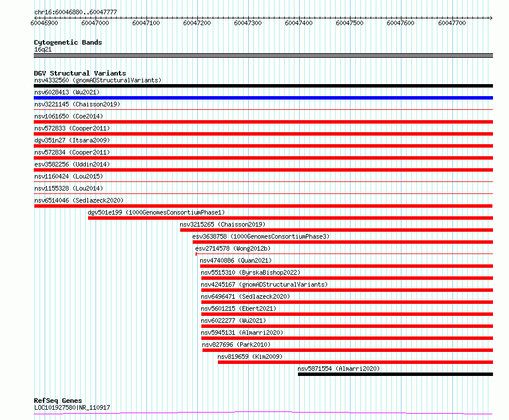This screenshot has width=509, height=420.
Task: Open nsv6514046 (Sedlazeck2020) variant
Action: [79, 200]
